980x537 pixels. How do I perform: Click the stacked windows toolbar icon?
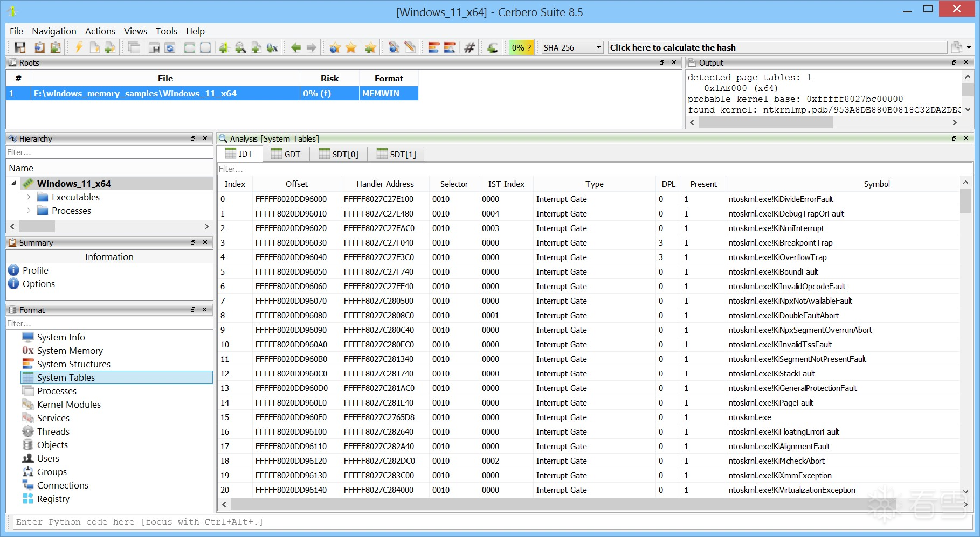pos(134,47)
